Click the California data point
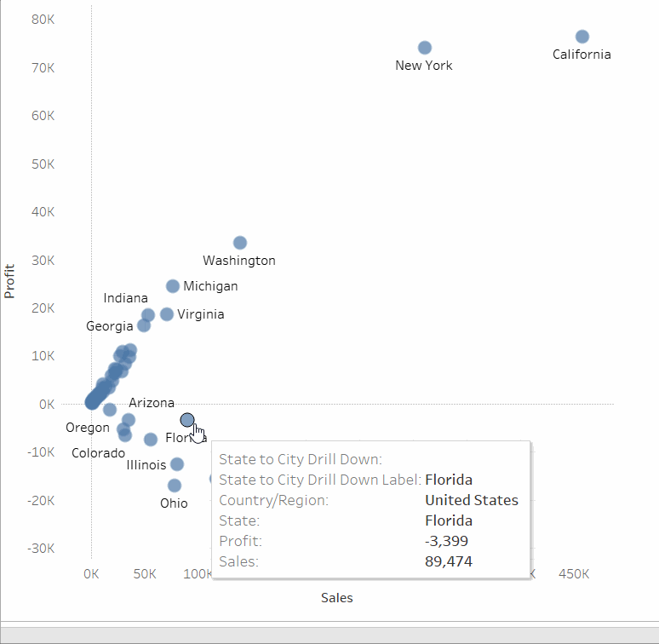The image size is (659, 644). 582,37
